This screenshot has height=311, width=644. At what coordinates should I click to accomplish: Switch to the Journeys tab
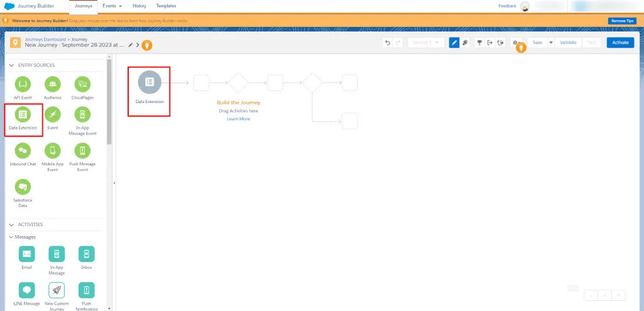click(84, 6)
